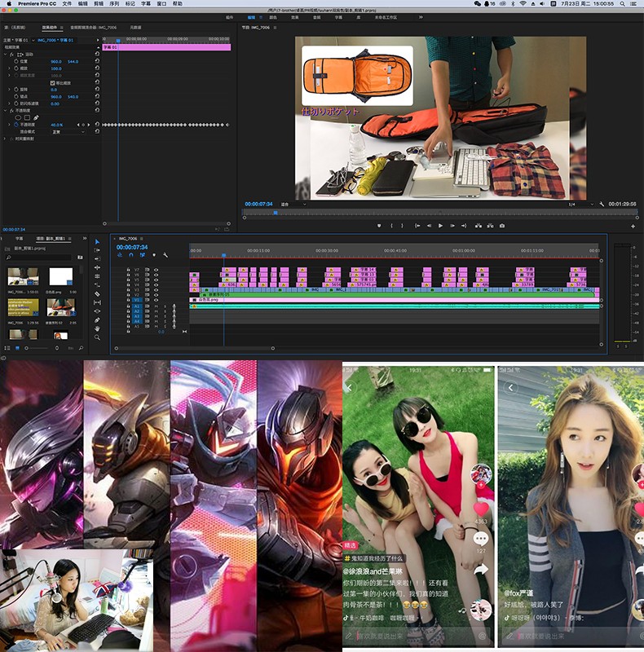
Task: Switch project panel to list view
Action: [7, 348]
